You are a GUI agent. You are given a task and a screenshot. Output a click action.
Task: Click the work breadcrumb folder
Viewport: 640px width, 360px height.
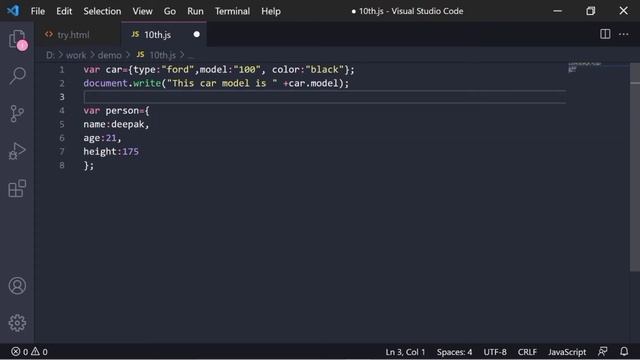tap(76, 55)
